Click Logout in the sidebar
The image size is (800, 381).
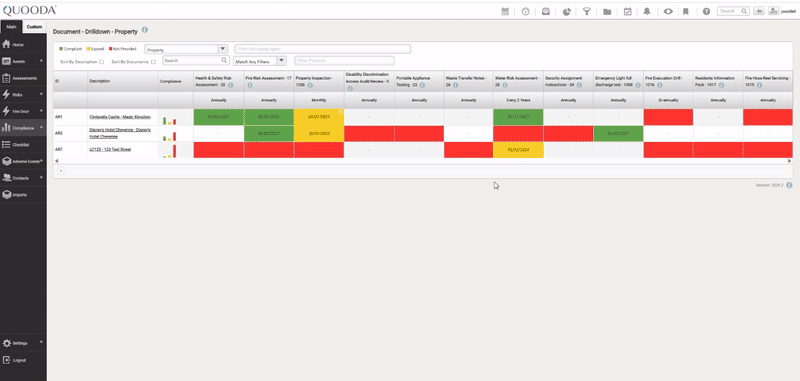click(x=23, y=360)
